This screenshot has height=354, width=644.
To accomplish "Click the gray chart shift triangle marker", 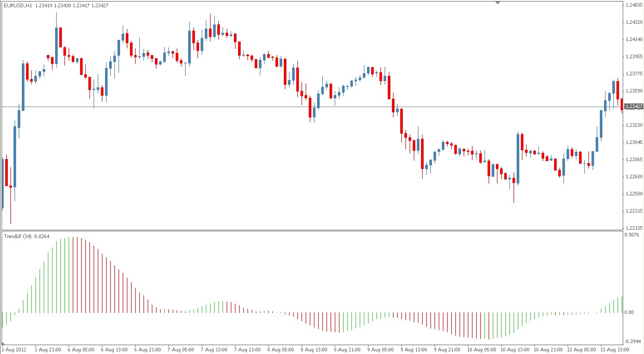I will (x=497, y=3).
